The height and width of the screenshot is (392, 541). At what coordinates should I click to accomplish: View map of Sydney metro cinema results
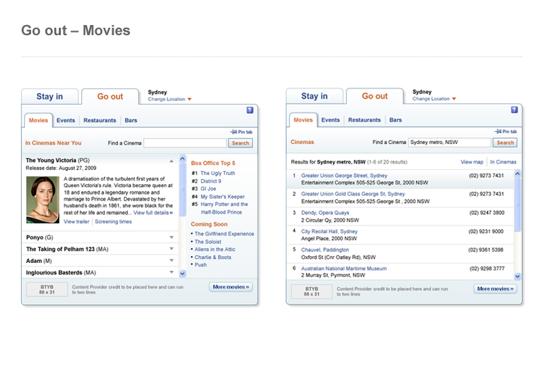tap(471, 162)
